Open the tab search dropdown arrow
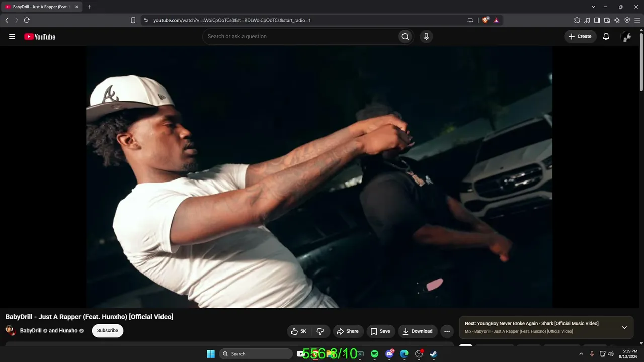 coord(593,7)
